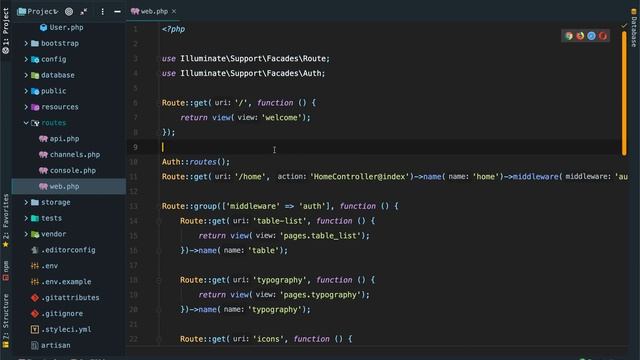Click the tests folder icon

35,218
